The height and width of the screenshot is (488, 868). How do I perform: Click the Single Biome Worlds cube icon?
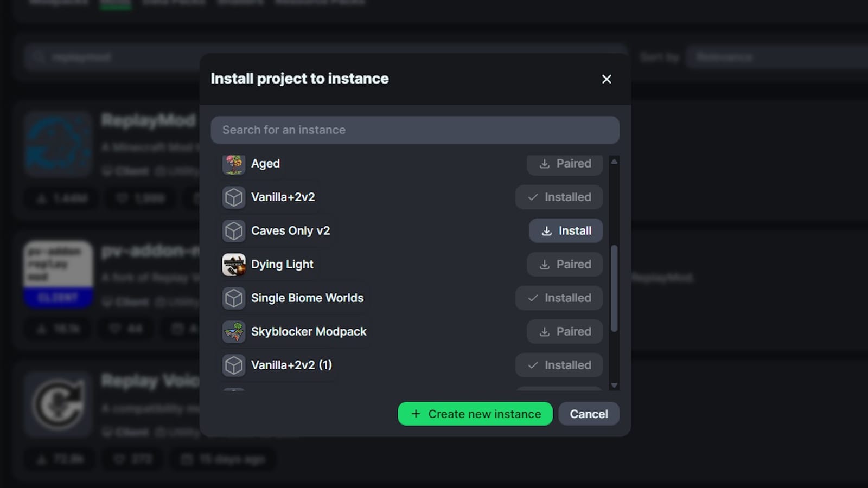pos(234,298)
